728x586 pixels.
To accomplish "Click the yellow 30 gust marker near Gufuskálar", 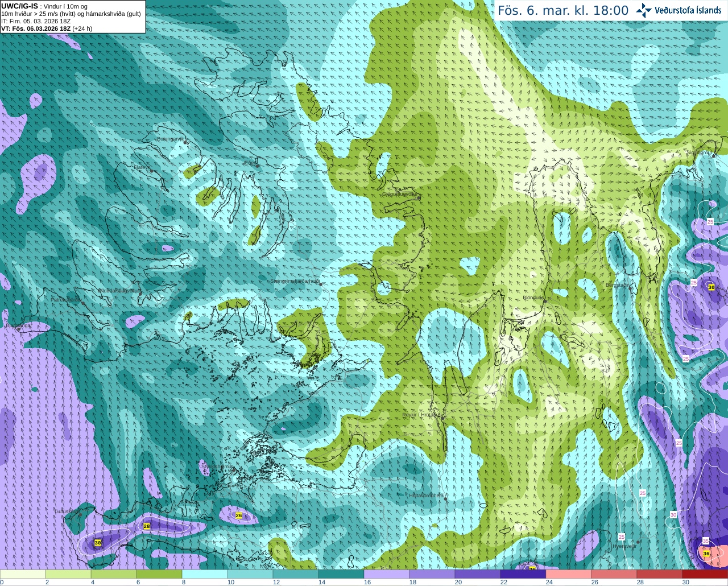I will click(98, 543).
